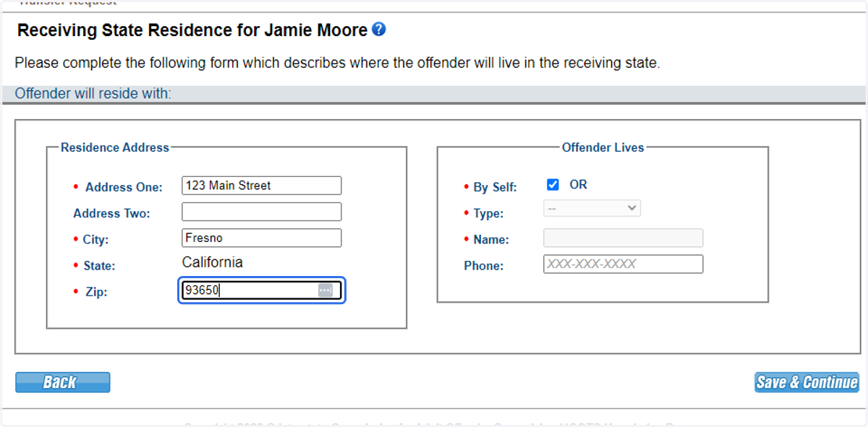Click the autofill icon inside Zip field
This screenshot has height=427, width=868.
[325, 290]
